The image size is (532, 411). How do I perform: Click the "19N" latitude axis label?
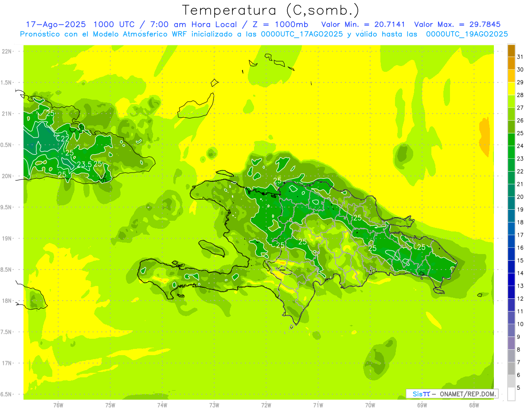[7, 239]
